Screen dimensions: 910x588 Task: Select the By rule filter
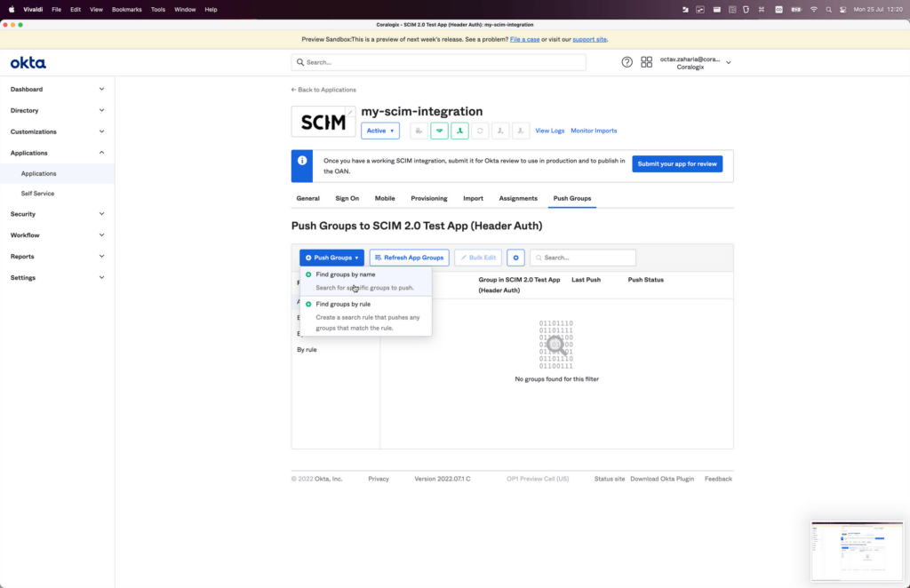coord(307,350)
